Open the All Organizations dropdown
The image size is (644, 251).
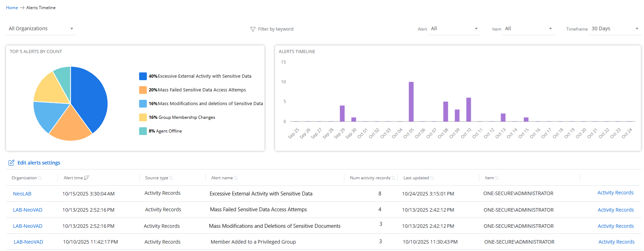(x=41, y=29)
